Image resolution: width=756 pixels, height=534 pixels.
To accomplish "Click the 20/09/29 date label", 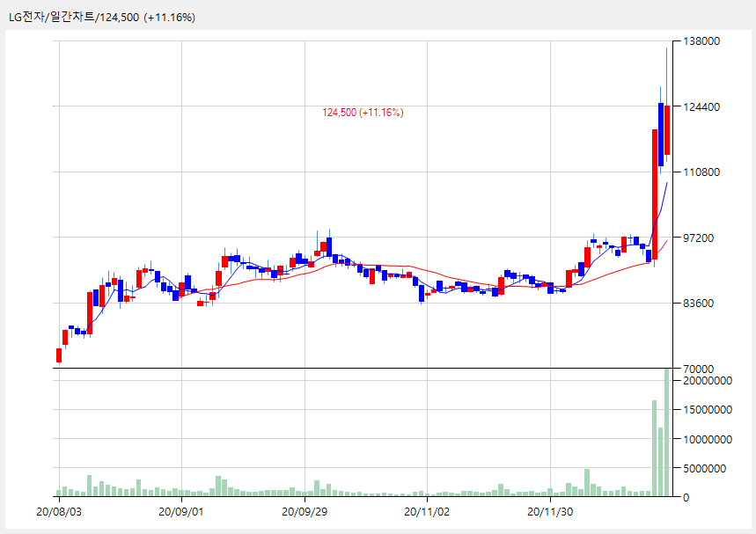I will pos(305,512).
